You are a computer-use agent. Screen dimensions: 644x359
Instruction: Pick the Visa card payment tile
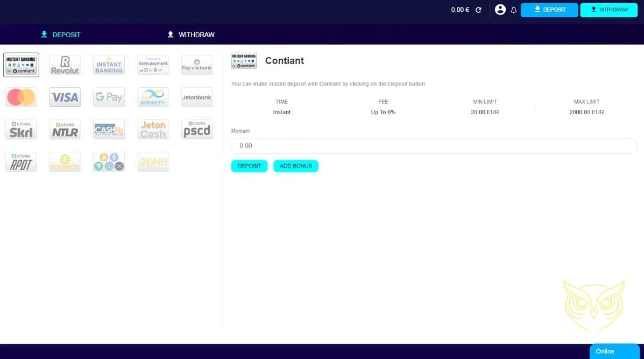point(65,97)
